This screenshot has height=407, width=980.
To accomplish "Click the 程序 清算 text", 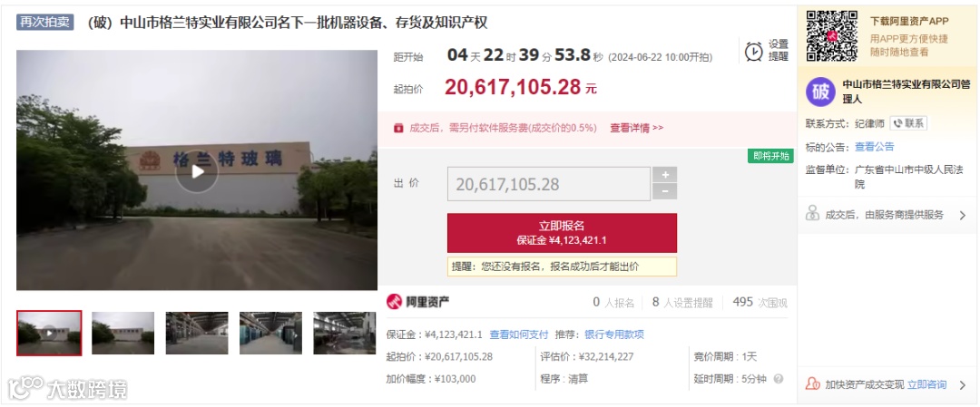I will pyautogui.click(x=564, y=379).
